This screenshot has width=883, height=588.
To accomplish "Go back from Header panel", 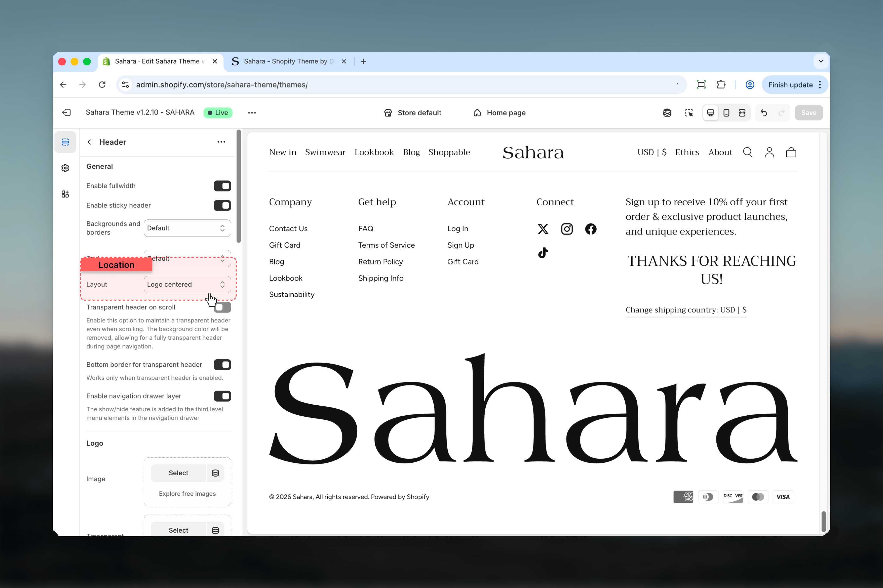I will 89,142.
